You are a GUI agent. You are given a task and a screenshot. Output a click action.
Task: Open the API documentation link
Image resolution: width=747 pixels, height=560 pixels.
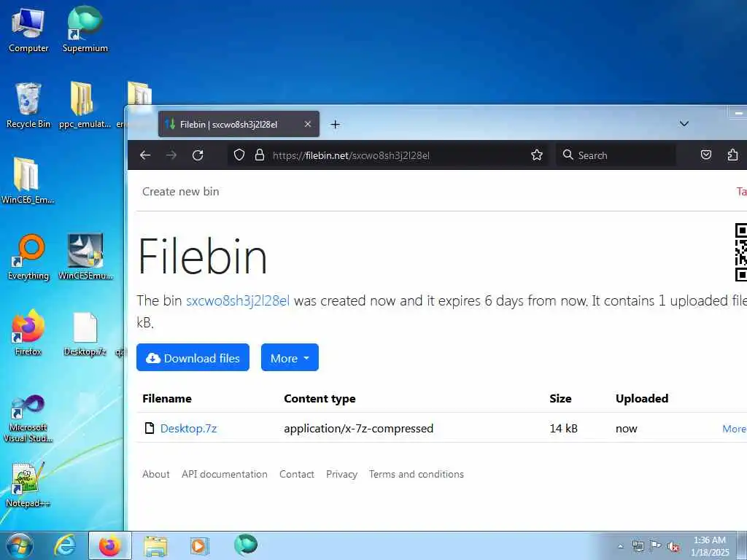pyautogui.click(x=225, y=474)
